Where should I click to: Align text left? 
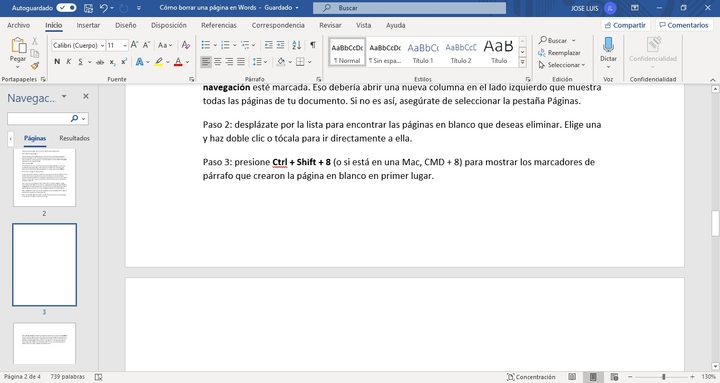(206, 62)
